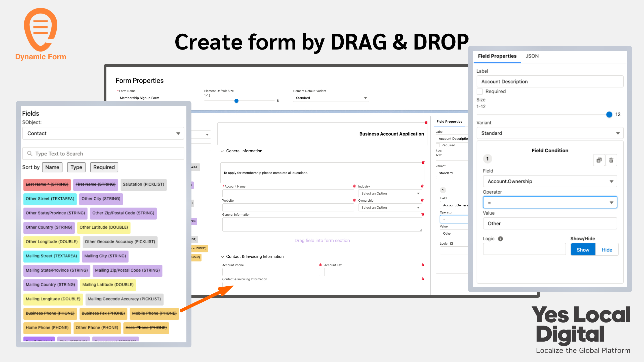644x362 pixels.
Task: Open the Field Properties tab
Action: 497,56
